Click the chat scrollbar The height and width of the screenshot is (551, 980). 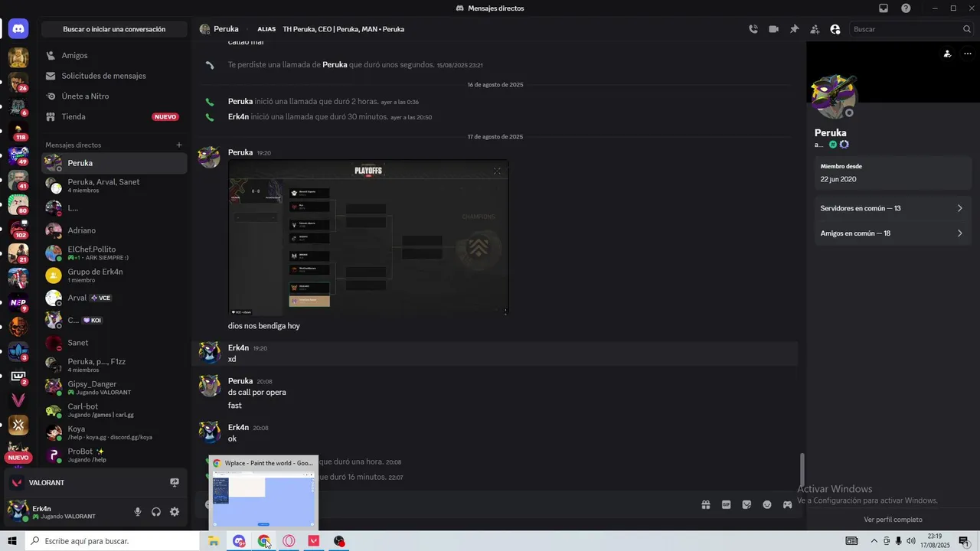(x=802, y=468)
